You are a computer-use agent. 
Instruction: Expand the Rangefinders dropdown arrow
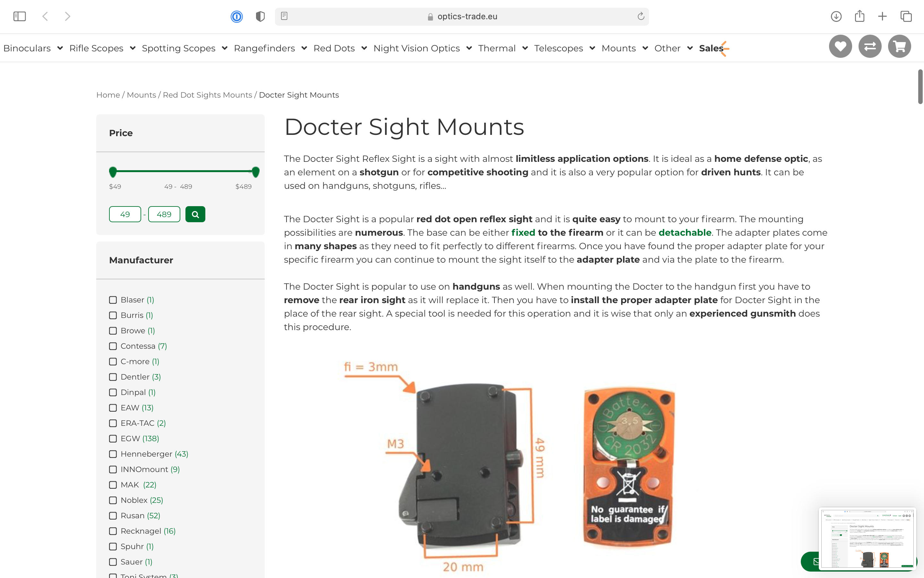[304, 48]
